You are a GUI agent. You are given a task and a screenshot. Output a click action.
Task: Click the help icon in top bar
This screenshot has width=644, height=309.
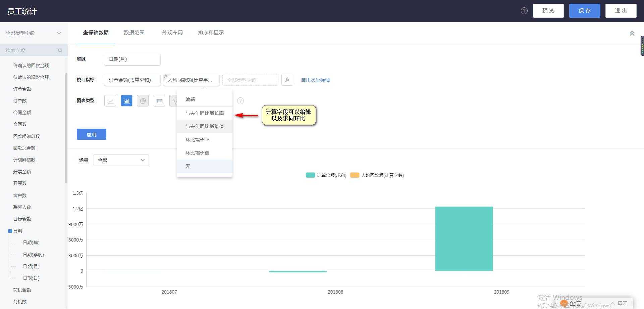tap(524, 11)
